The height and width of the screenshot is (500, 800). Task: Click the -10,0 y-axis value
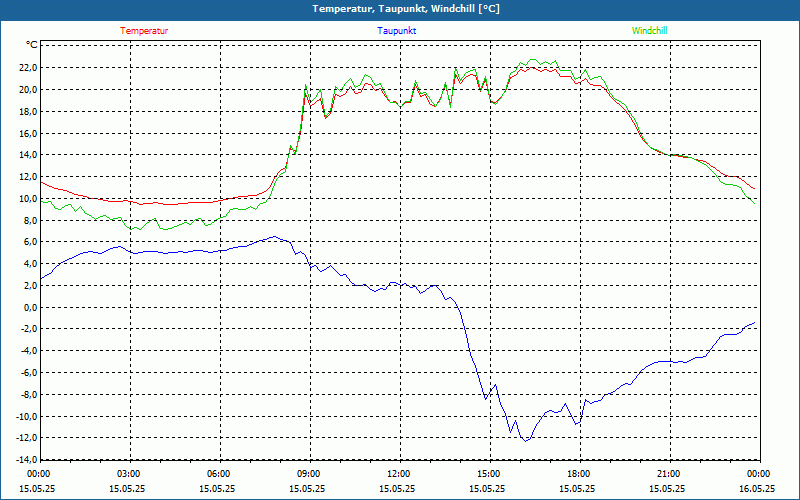[x=27, y=417]
